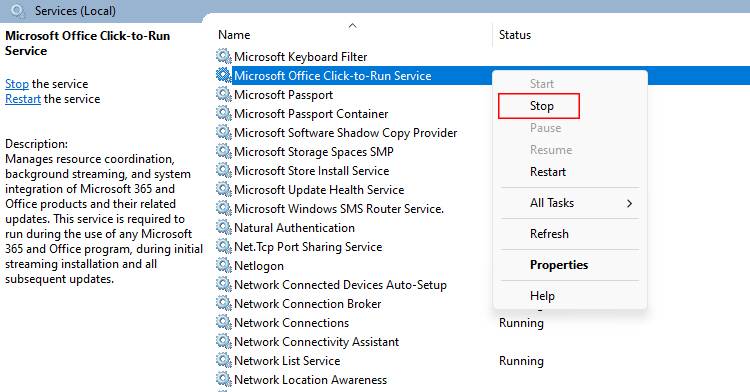Select Network List Service name
The width and height of the screenshot is (750, 392).
pyautogui.click(x=287, y=361)
